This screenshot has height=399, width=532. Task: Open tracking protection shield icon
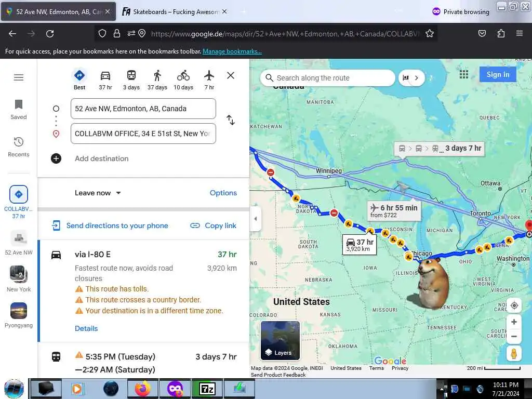coord(102,33)
